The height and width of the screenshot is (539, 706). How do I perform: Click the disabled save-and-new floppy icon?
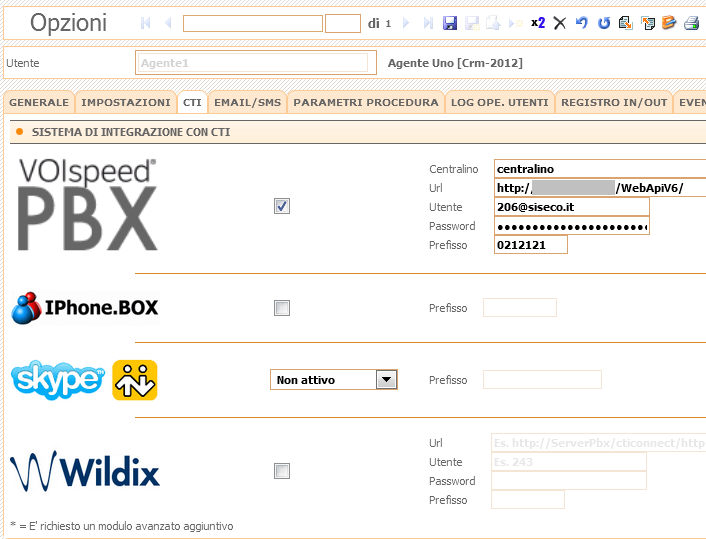pos(472,23)
